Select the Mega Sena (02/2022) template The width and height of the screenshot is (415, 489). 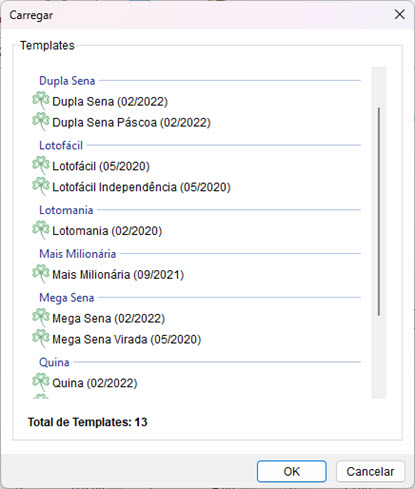(108, 318)
